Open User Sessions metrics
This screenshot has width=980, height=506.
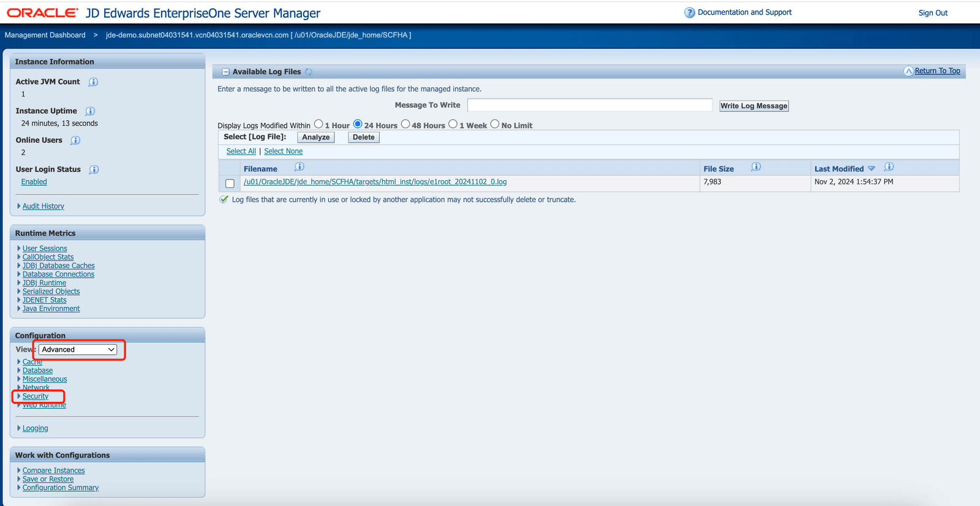[x=45, y=249]
